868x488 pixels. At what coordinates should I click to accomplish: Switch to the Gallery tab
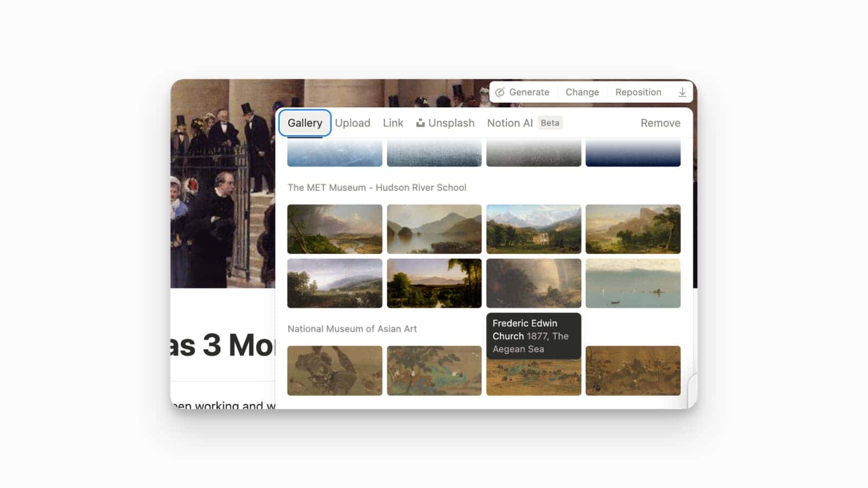tap(305, 123)
